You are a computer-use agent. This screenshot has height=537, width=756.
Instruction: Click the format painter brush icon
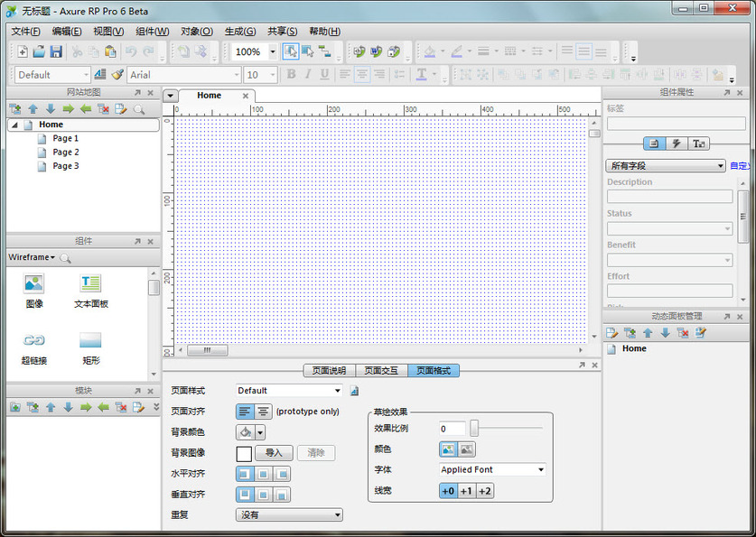tap(117, 75)
